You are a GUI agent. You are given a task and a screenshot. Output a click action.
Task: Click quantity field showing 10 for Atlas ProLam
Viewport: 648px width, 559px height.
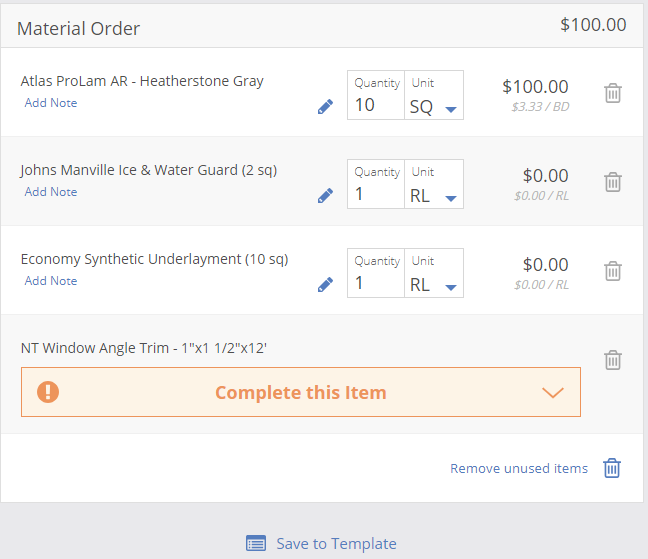pyautogui.click(x=376, y=95)
